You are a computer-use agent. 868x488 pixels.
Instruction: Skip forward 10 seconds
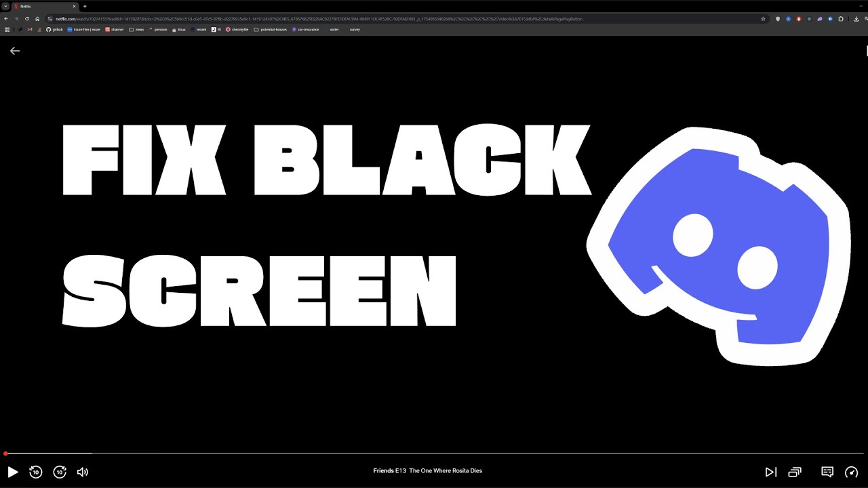coord(60,472)
